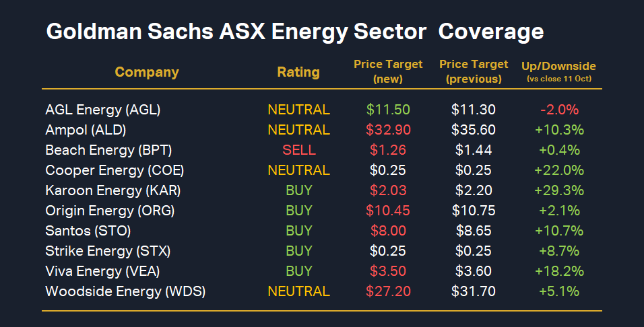Click Strike Energy (STX) company name
The width and height of the screenshot is (644, 327).
click(108, 251)
